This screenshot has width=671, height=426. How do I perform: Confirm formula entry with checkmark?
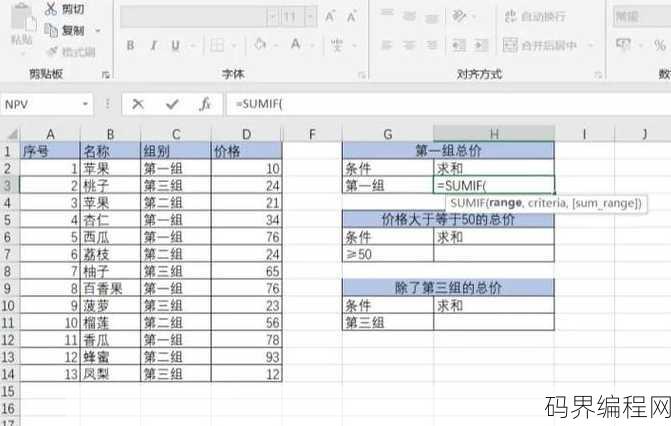point(172,104)
